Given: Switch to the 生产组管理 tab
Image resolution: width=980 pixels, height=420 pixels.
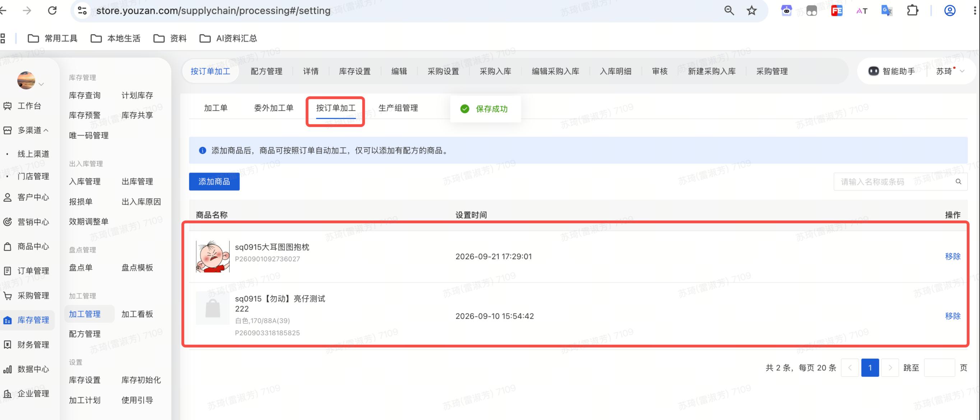Looking at the screenshot, I should coord(398,108).
